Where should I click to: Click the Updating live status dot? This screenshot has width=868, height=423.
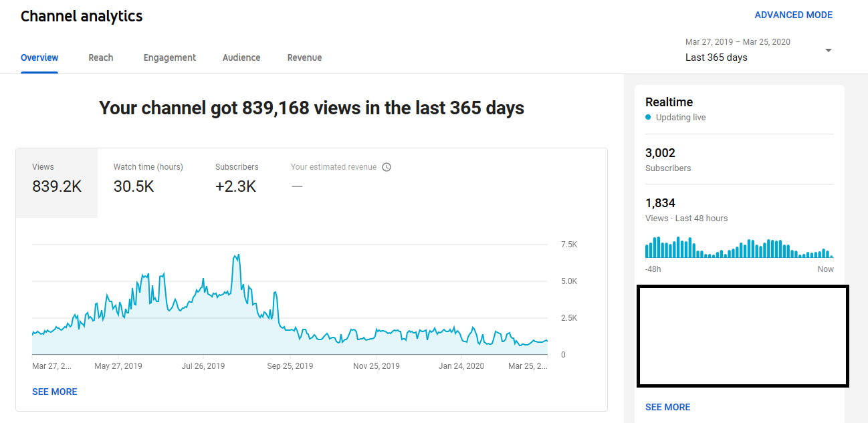click(648, 117)
